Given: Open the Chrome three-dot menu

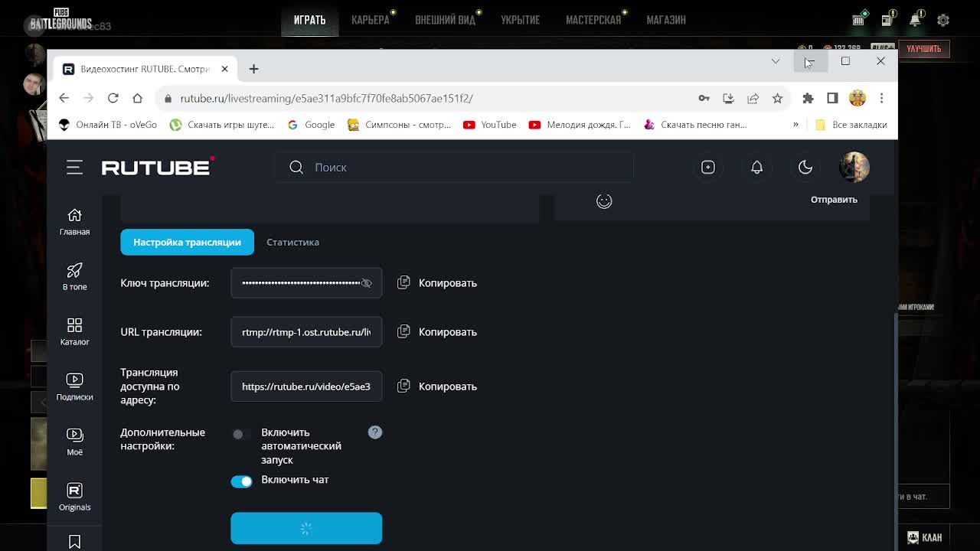Looking at the screenshot, I should coord(881,98).
